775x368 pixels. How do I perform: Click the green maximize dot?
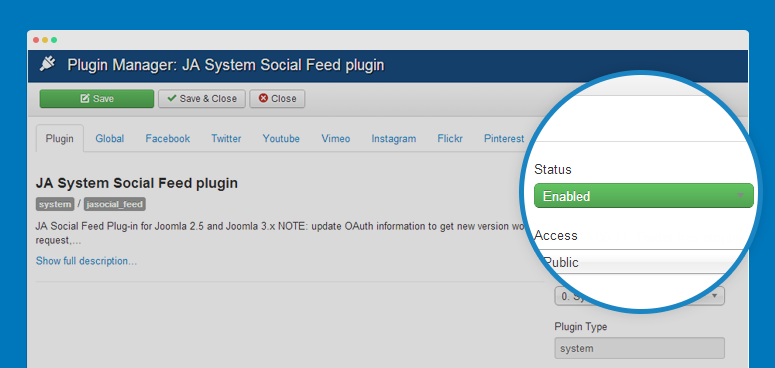point(54,40)
